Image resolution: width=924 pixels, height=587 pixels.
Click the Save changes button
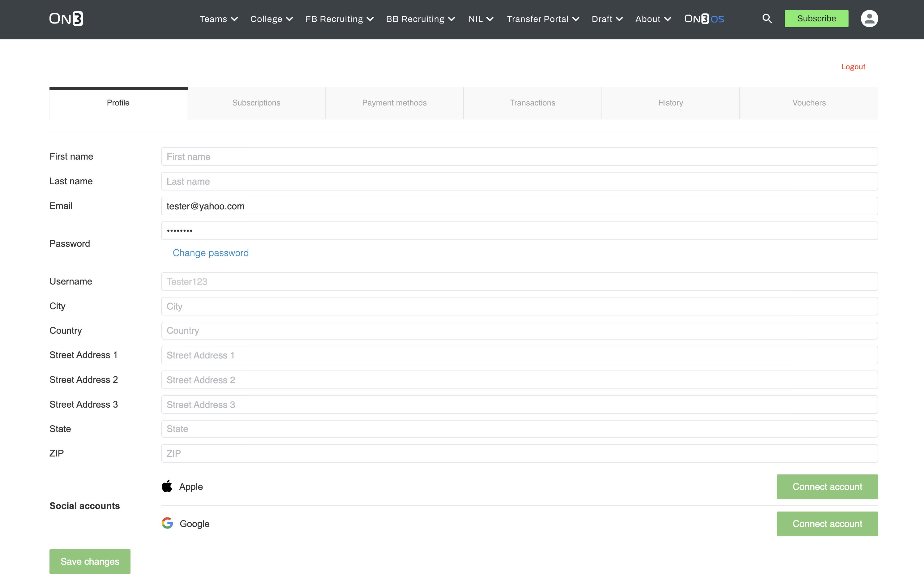tap(90, 561)
